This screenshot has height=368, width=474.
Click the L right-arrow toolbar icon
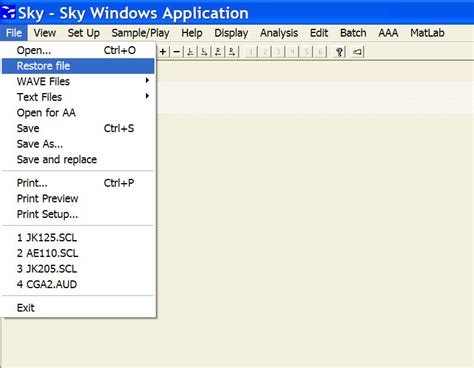[204, 52]
